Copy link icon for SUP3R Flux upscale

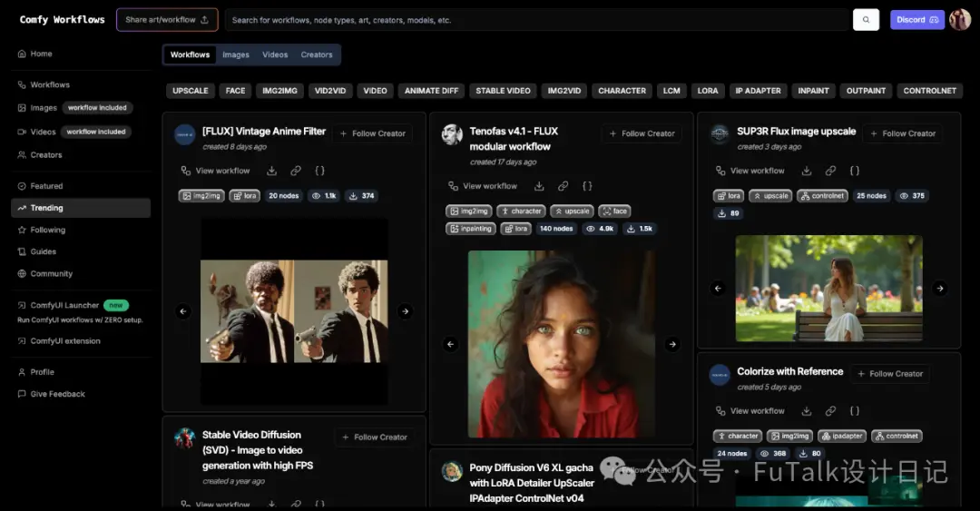(x=830, y=171)
